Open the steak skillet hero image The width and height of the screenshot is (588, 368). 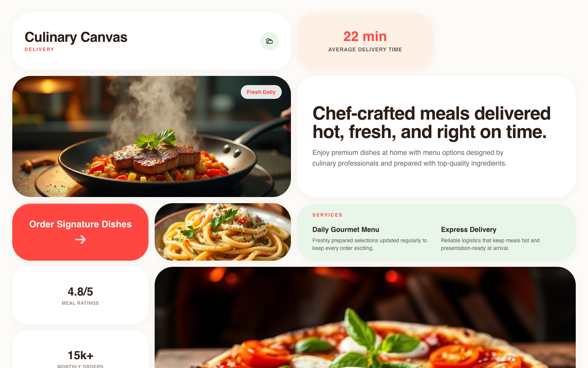(152, 136)
